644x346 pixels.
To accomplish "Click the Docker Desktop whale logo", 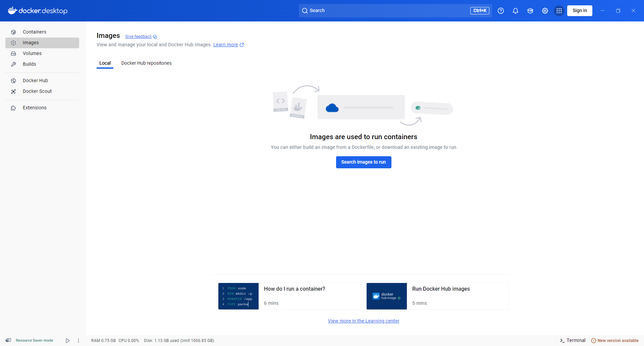I will tap(12, 10).
